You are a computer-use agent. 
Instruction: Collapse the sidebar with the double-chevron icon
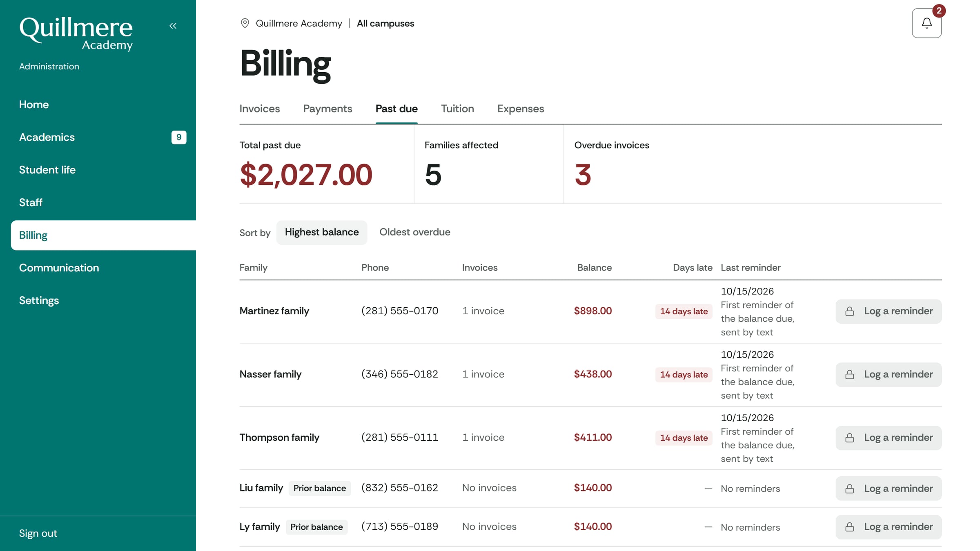(x=173, y=26)
